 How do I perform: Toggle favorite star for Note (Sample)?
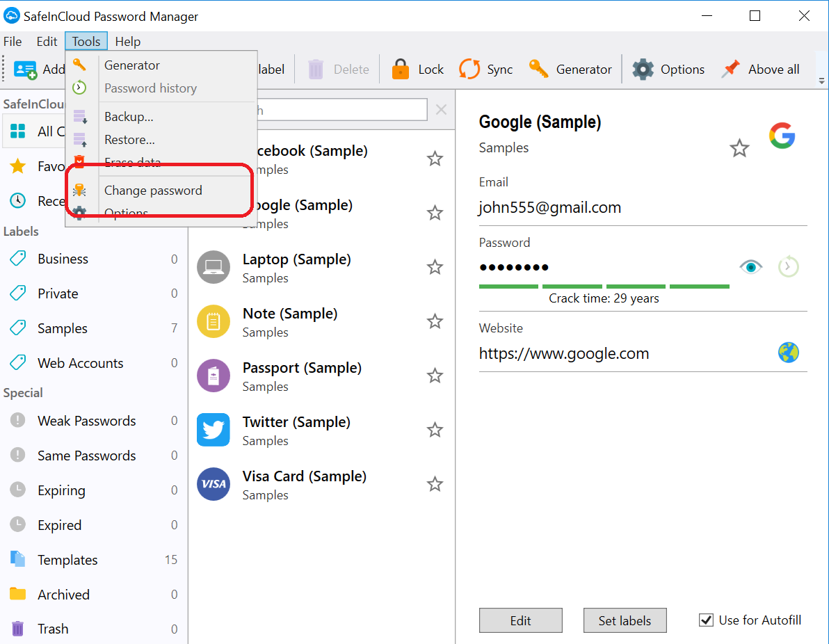coord(435,321)
